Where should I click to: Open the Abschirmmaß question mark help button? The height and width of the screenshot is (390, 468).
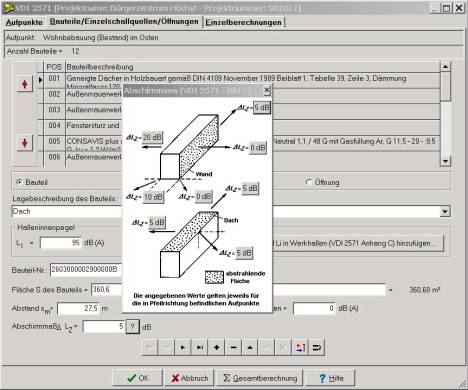coord(132,326)
